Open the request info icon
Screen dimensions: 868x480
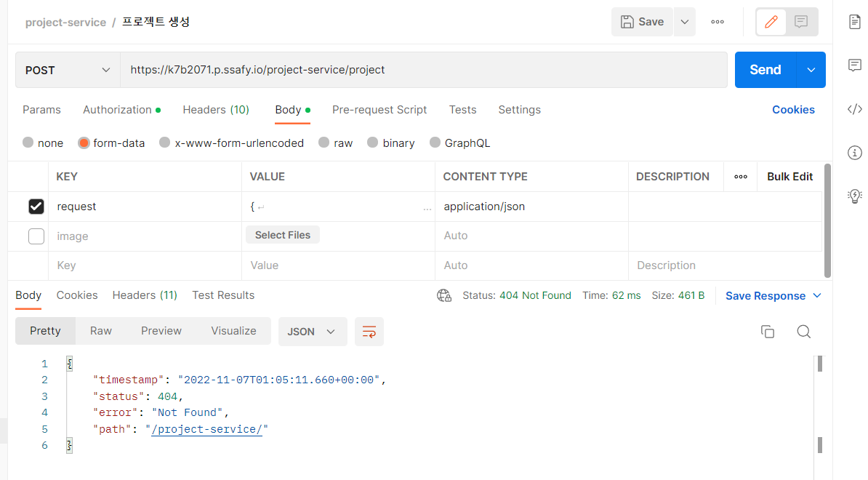[x=855, y=152]
